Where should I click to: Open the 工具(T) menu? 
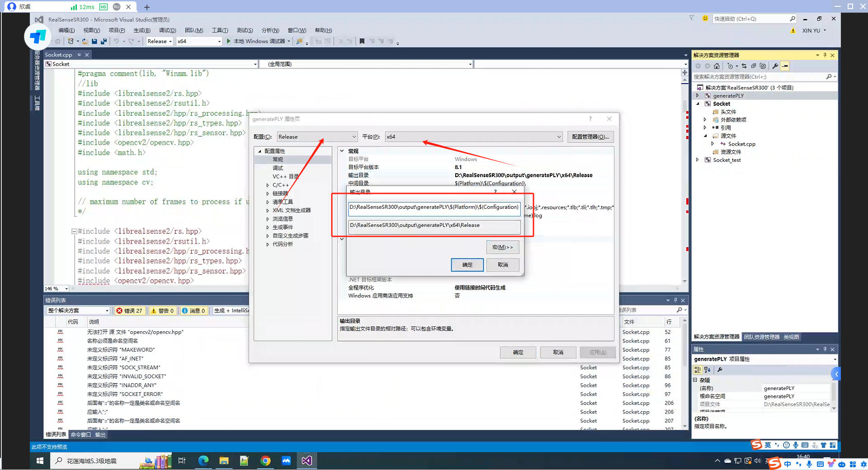220,30
